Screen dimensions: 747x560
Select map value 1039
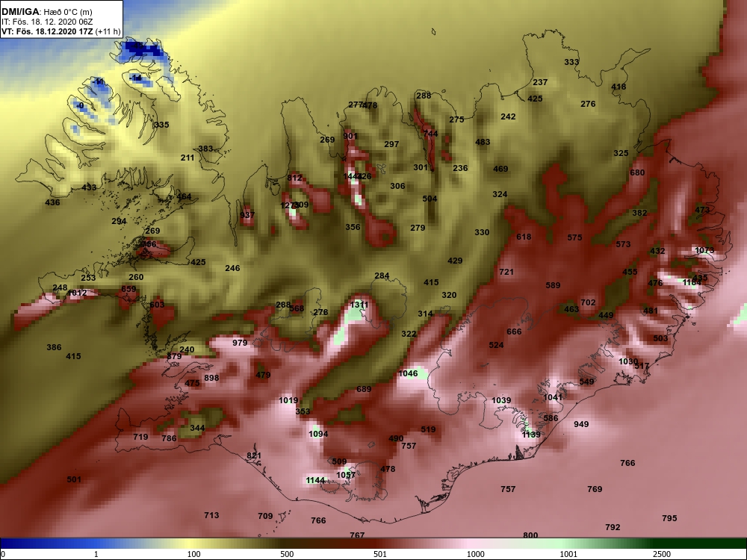tap(501, 400)
